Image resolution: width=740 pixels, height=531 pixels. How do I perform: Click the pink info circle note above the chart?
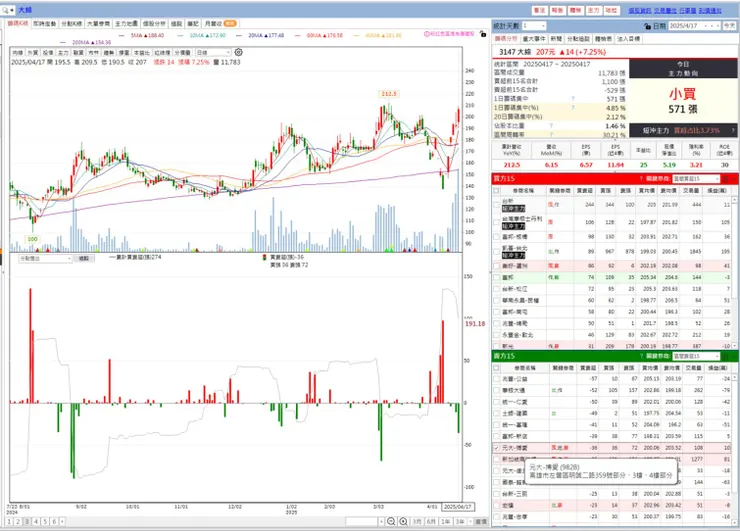click(449, 34)
